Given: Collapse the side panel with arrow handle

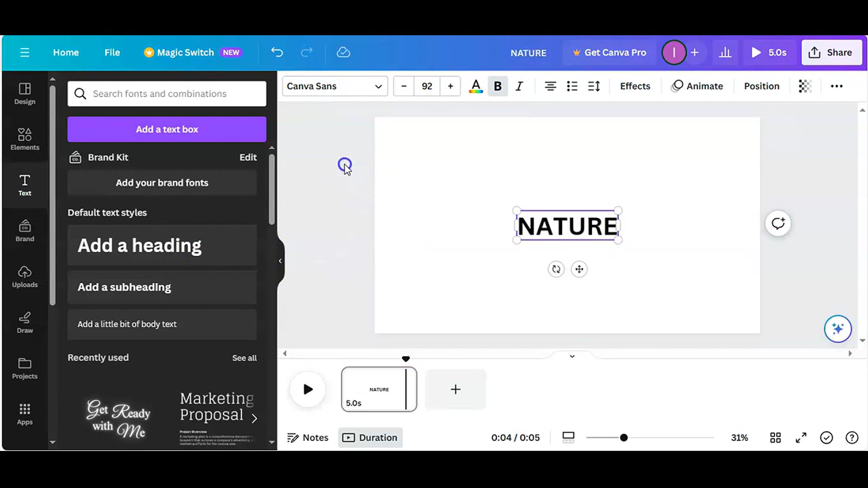Looking at the screenshot, I should click(280, 261).
